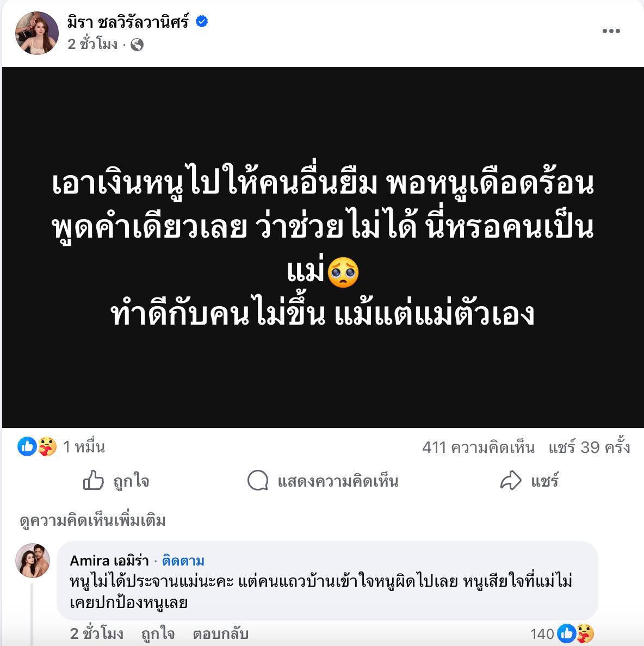
Task: Open Amira's commenter profile picture
Action: (33, 560)
